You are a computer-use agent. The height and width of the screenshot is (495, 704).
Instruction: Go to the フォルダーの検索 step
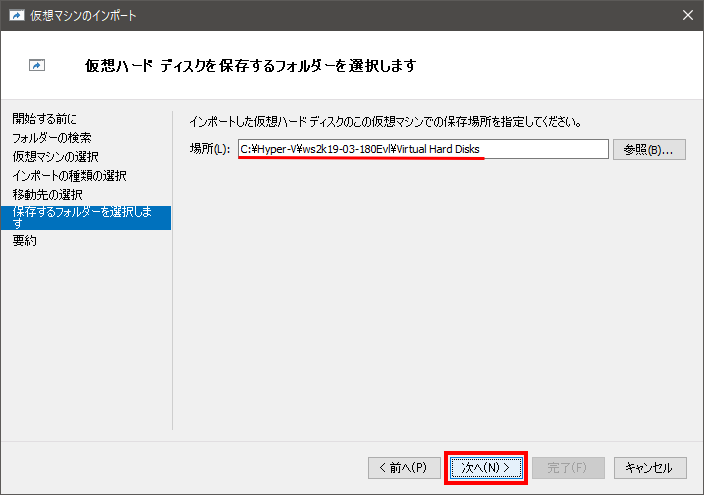(52, 138)
